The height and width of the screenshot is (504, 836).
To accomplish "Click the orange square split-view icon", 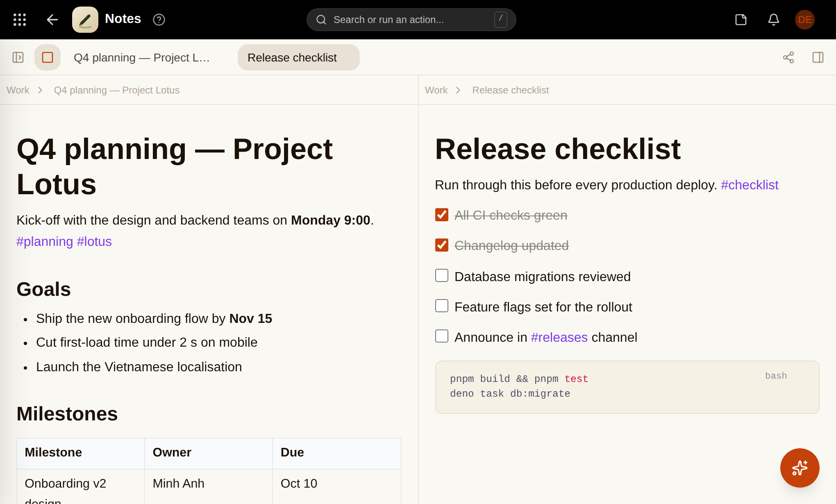I will point(48,57).
